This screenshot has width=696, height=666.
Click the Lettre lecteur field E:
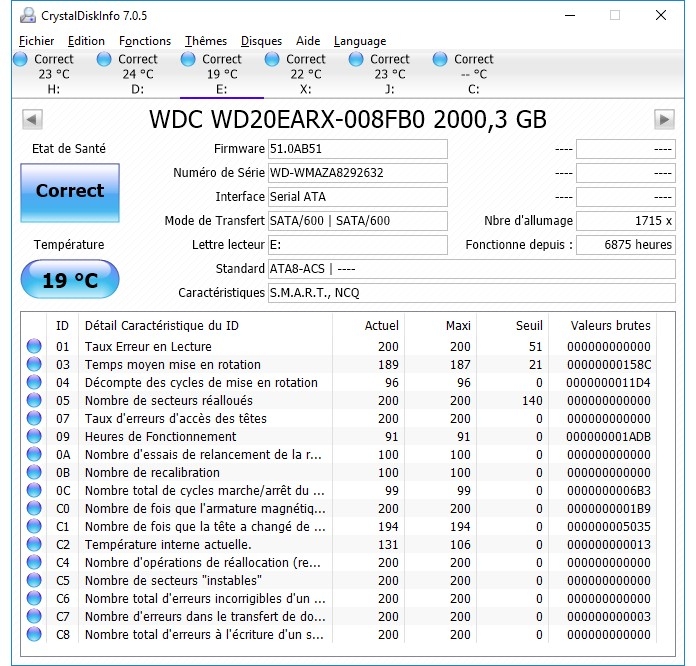click(358, 245)
